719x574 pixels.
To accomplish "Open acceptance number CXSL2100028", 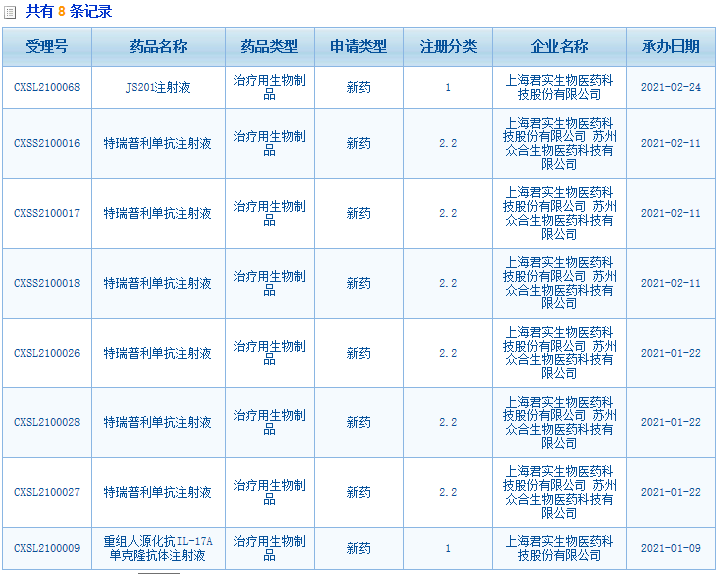I will tap(47, 423).
